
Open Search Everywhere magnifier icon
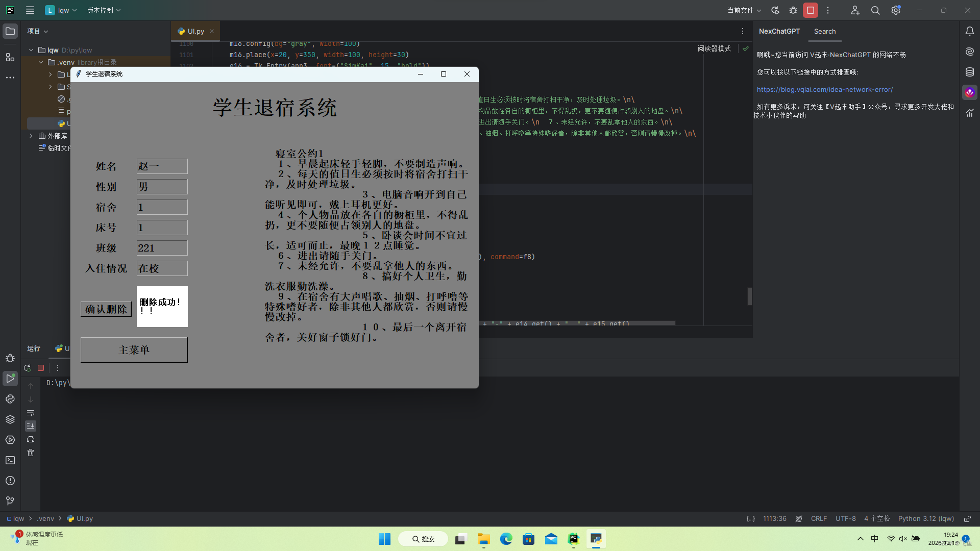pyautogui.click(x=875, y=10)
